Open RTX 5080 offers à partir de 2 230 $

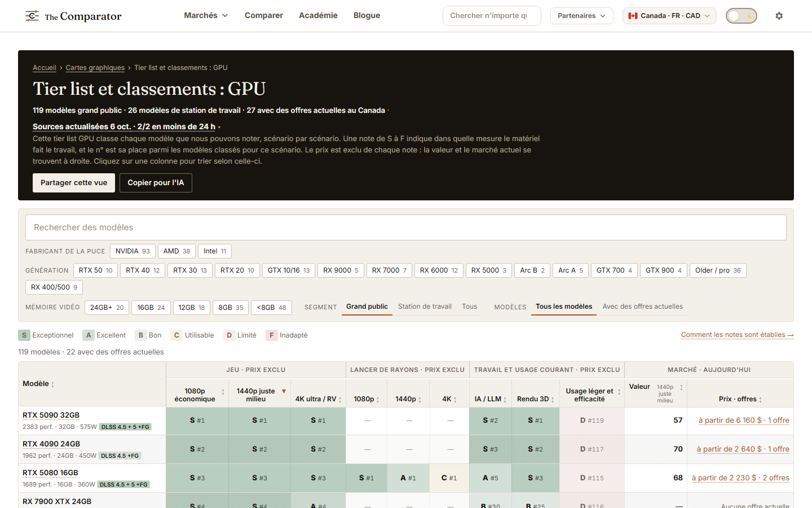(740, 478)
